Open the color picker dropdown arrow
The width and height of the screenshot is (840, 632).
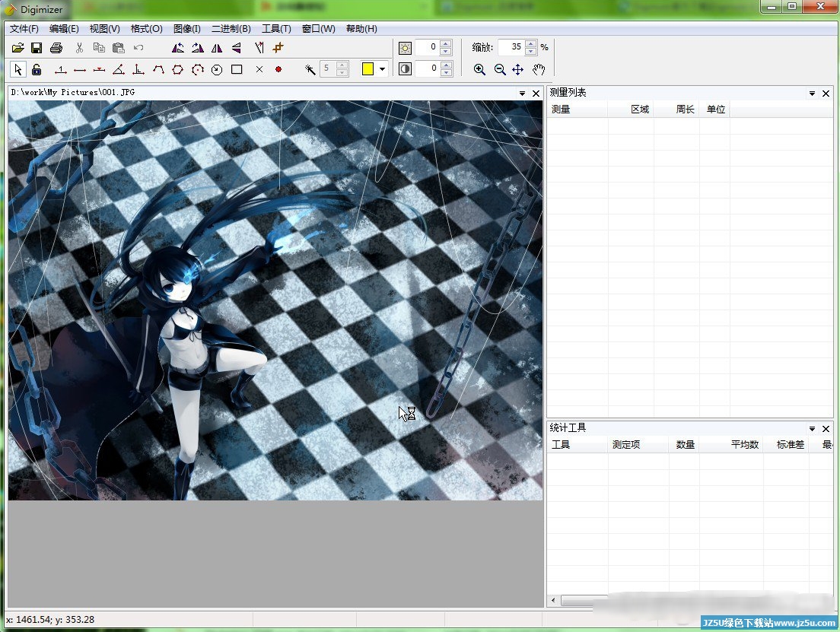[382, 69]
